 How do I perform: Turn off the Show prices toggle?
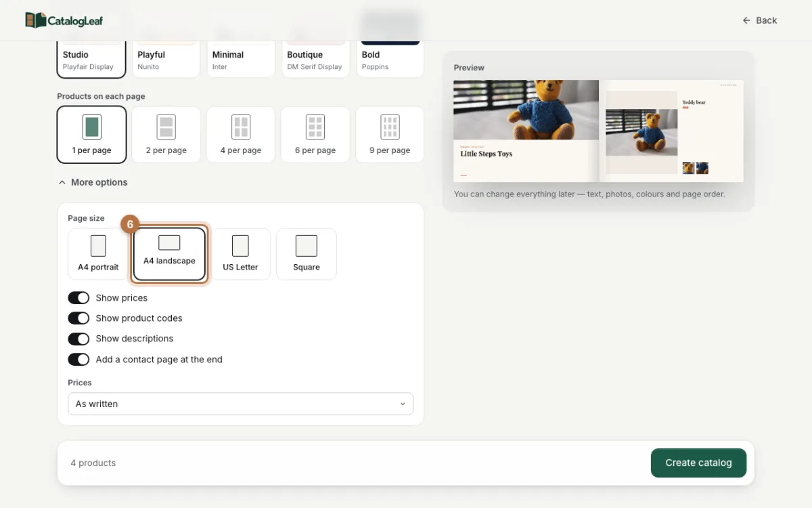[78, 298]
